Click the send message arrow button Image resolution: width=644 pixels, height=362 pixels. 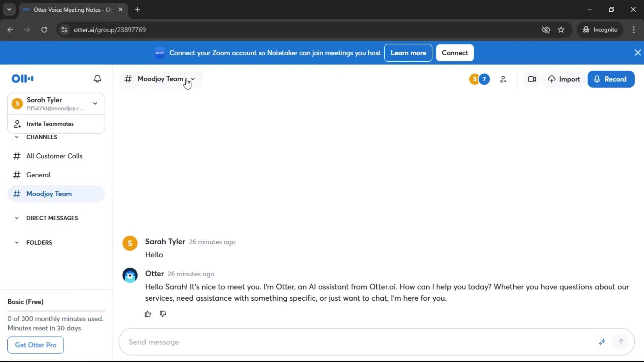[x=621, y=342]
